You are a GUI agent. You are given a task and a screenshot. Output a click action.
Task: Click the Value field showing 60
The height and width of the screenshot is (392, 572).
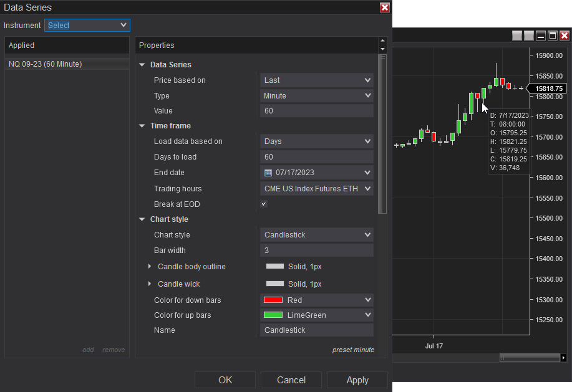(x=317, y=111)
